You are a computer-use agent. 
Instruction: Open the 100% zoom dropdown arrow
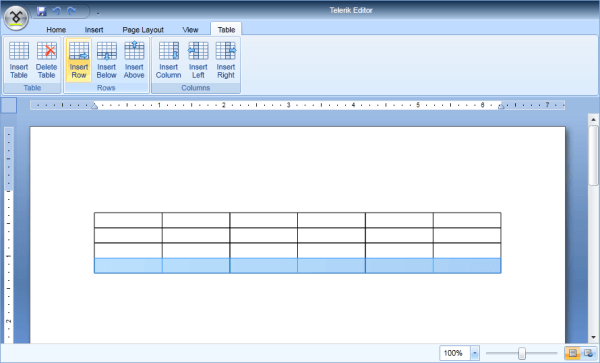(x=474, y=353)
